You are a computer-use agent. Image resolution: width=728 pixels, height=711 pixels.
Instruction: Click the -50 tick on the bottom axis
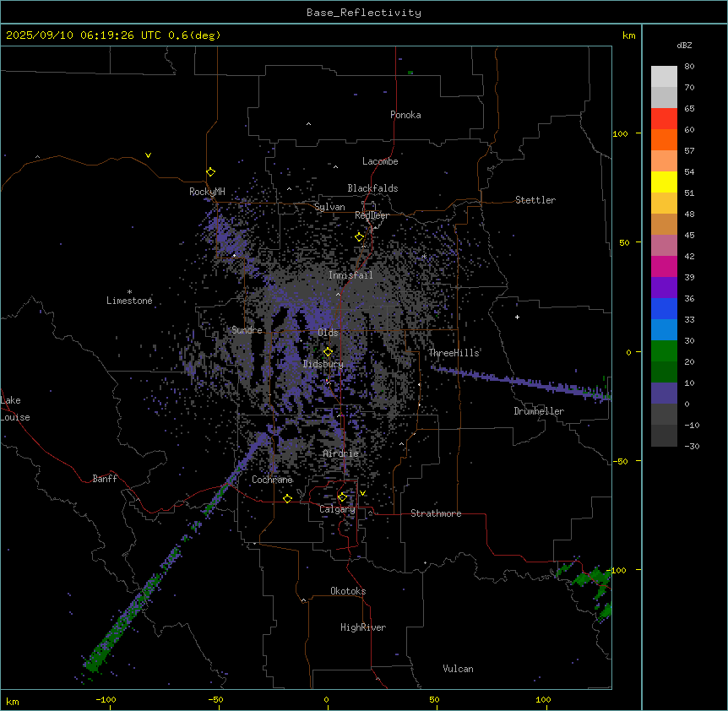tap(215, 699)
